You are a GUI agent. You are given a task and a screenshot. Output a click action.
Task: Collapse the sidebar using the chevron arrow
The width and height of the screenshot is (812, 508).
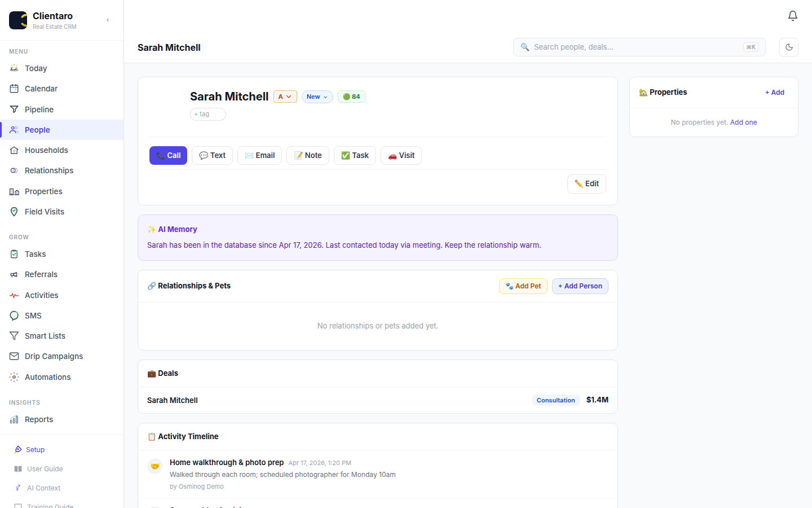tap(107, 19)
